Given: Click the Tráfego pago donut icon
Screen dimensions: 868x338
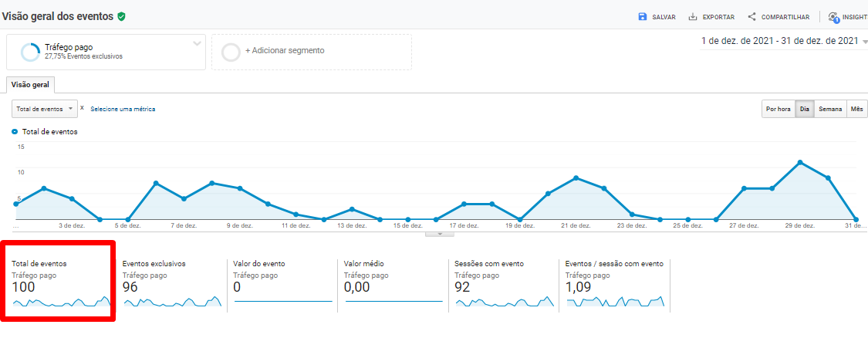Looking at the screenshot, I should coord(31,52).
